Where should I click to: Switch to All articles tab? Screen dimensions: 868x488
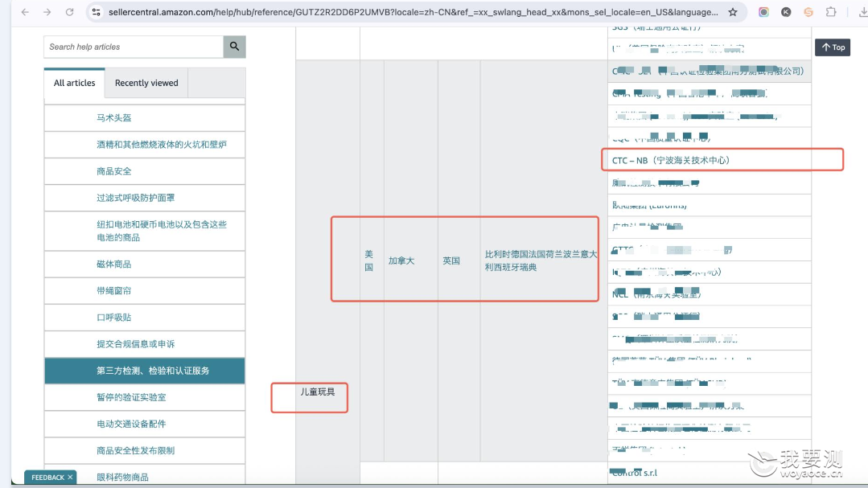[x=74, y=83]
